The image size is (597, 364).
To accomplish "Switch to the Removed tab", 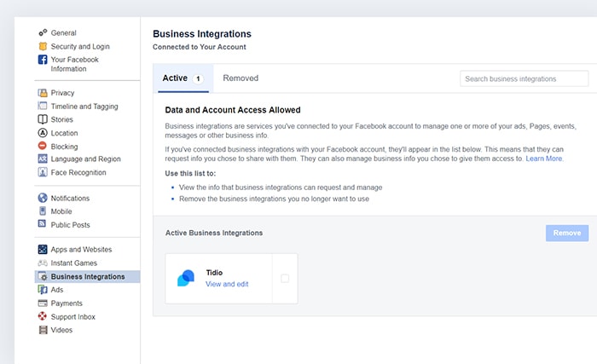I will 241,78.
